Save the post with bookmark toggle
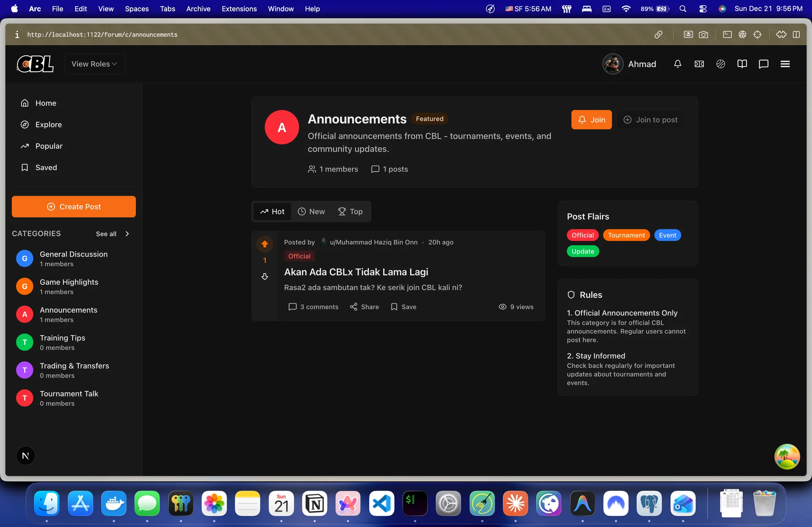The width and height of the screenshot is (812, 527). tap(403, 307)
